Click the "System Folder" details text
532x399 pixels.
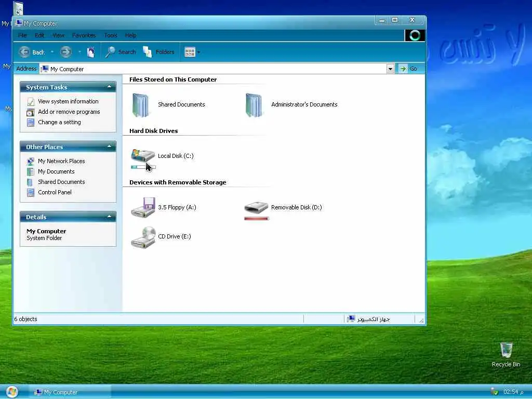point(44,238)
